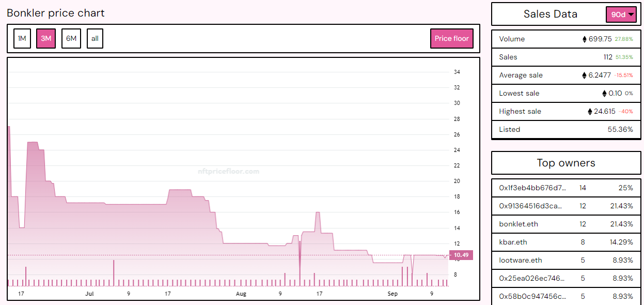Open the 90d sales period dropdown
The width and height of the screenshot is (644, 305).
pos(621,14)
